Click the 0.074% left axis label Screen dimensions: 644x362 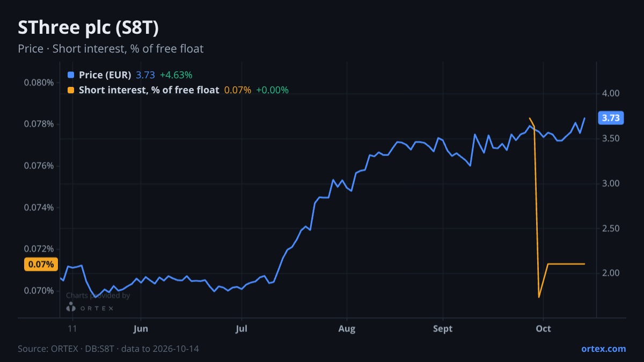tap(39, 208)
